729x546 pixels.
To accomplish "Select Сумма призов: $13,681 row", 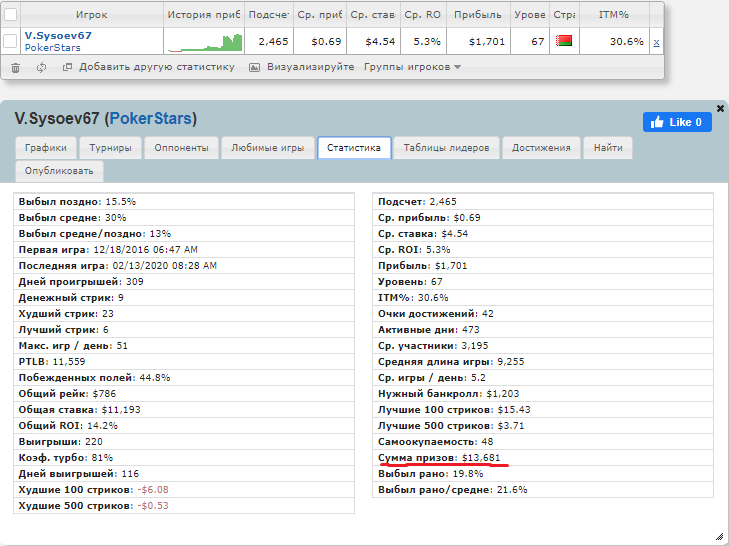I will 543,458.
